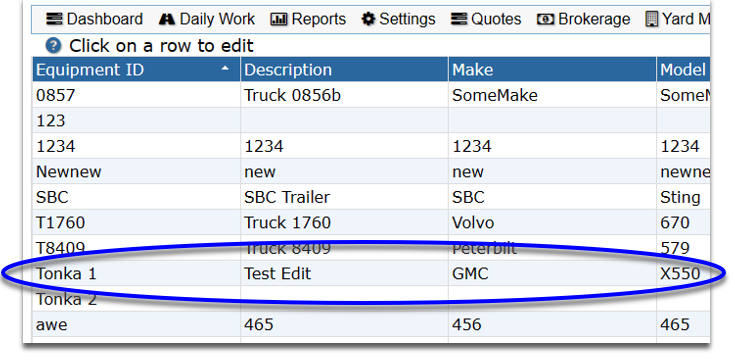This screenshot has width=735, height=361.
Task: Select the Tonka 2 equipment row
Action: point(371,299)
